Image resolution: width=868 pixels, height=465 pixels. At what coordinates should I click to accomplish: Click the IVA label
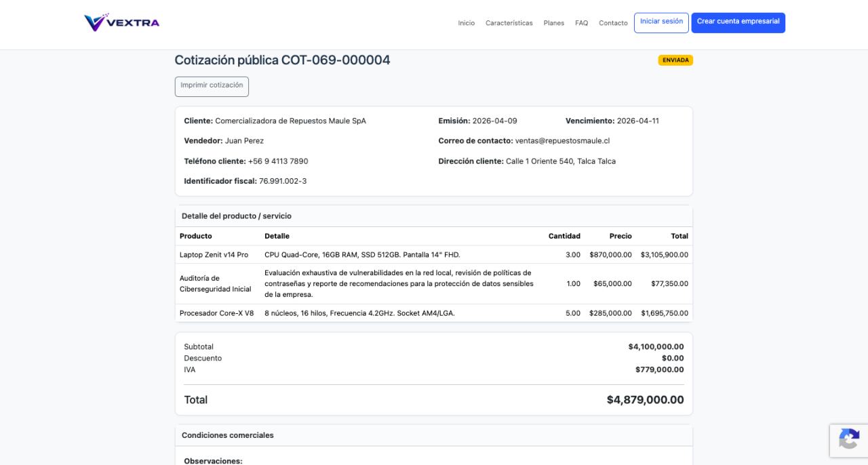pos(190,369)
